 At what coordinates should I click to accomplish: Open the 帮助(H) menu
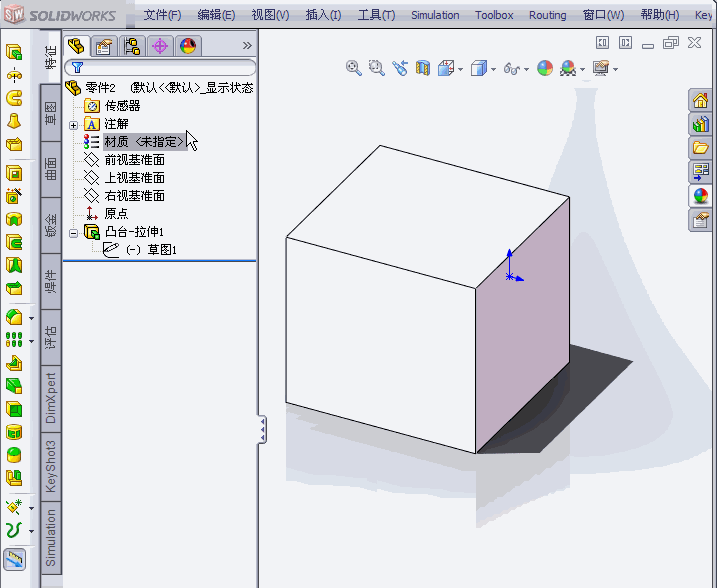tap(660, 15)
